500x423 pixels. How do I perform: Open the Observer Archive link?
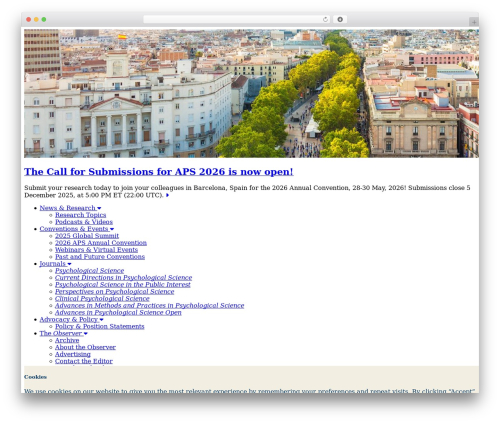coord(67,341)
